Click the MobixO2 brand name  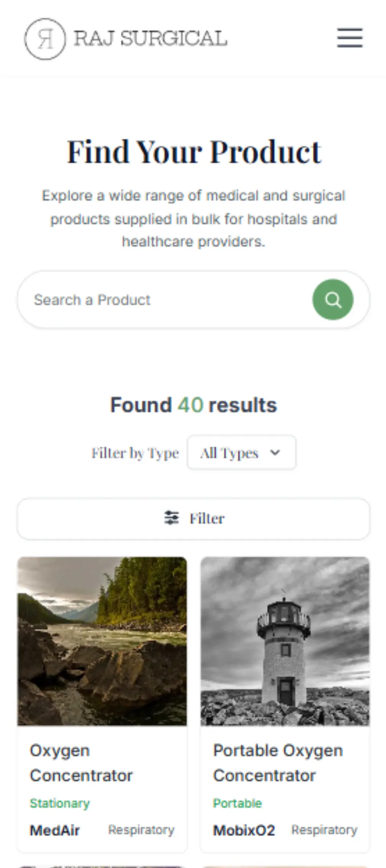pyautogui.click(x=244, y=830)
